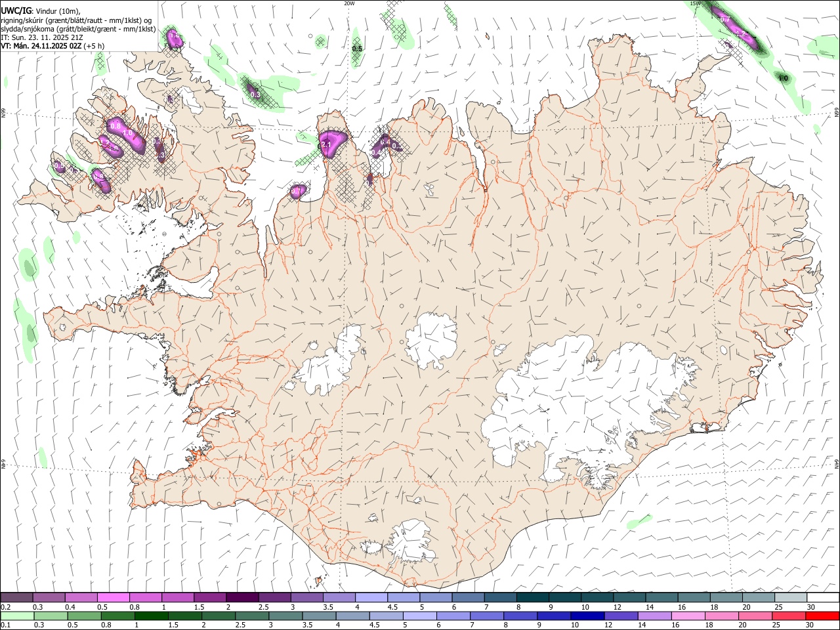Click the dark purple 2 swatch in top legend row
The image size is (840, 630).
[242, 598]
